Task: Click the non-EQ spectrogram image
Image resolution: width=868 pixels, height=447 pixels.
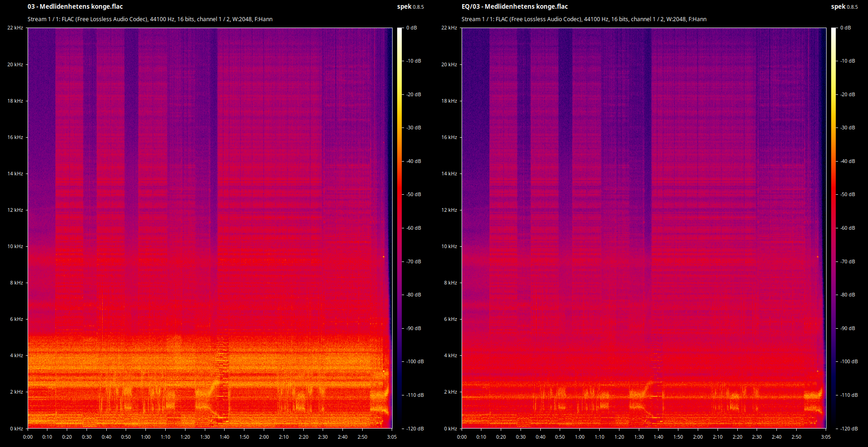Action: pyautogui.click(x=210, y=228)
